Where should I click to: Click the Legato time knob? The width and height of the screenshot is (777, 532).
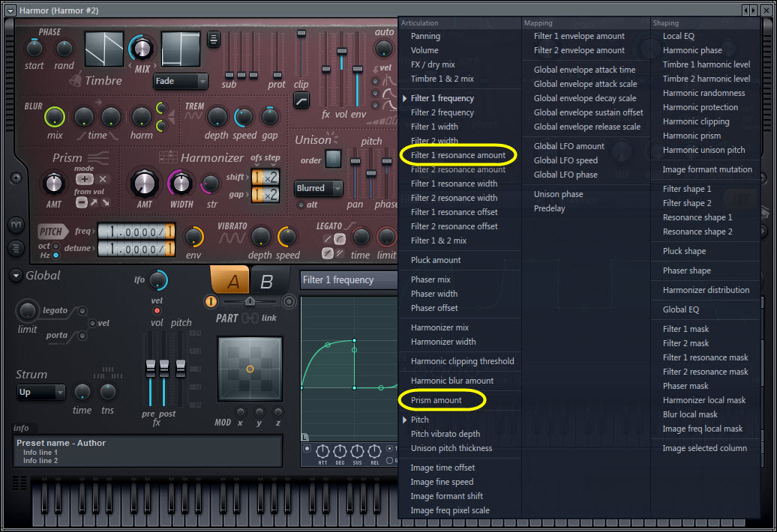tap(361, 237)
